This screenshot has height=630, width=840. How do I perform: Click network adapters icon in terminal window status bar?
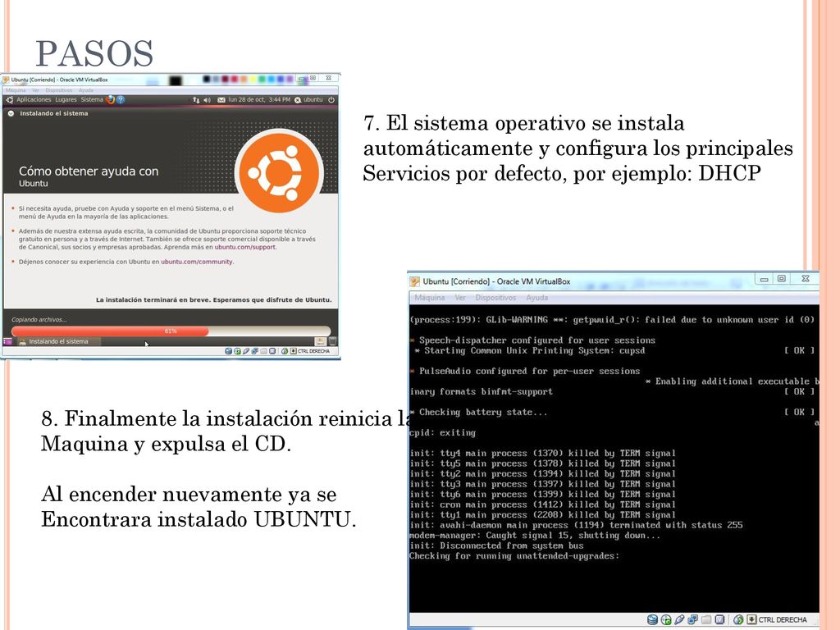[x=692, y=620]
